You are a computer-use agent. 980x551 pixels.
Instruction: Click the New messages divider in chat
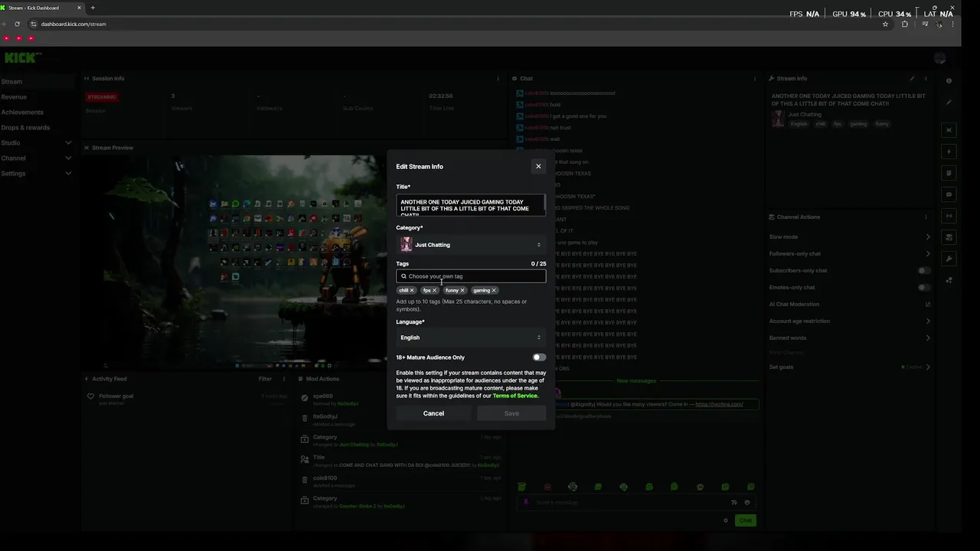click(636, 380)
